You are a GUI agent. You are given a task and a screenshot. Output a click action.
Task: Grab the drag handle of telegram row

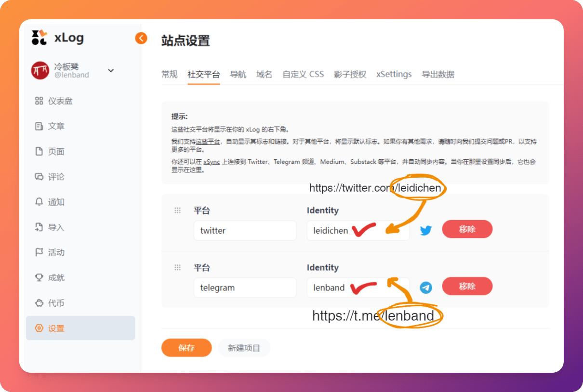click(x=177, y=267)
